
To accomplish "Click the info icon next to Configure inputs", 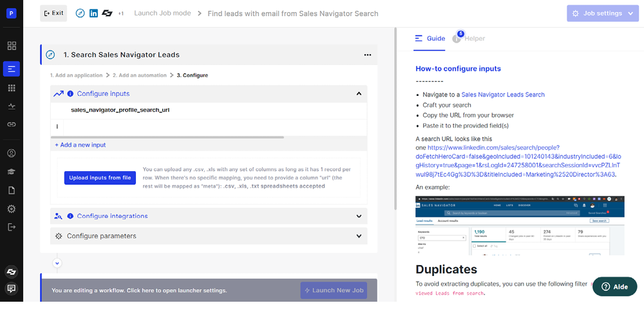I will coord(70,94).
